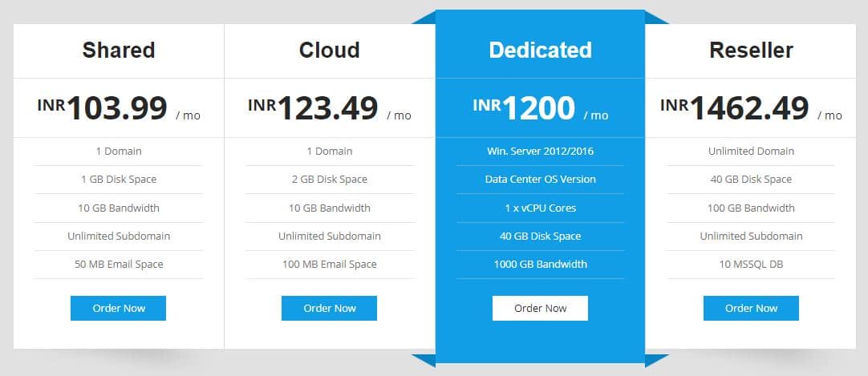Click Order Now under Shared plan
Viewport: 868px width, 376px height.
[118, 308]
